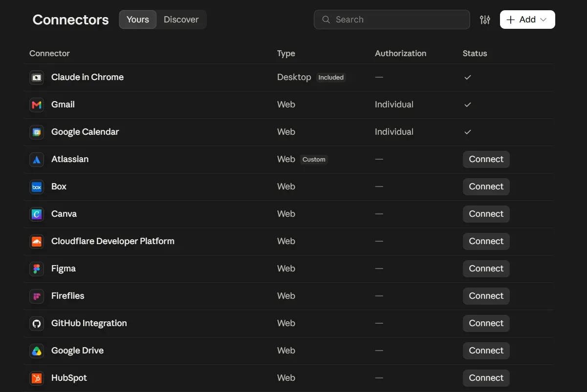
Task: Open the filter settings sliders icon
Action: pos(485,20)
